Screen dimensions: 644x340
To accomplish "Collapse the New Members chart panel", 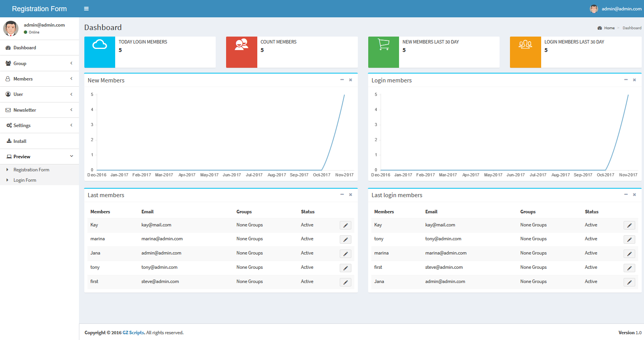I will tap(342, 80).
